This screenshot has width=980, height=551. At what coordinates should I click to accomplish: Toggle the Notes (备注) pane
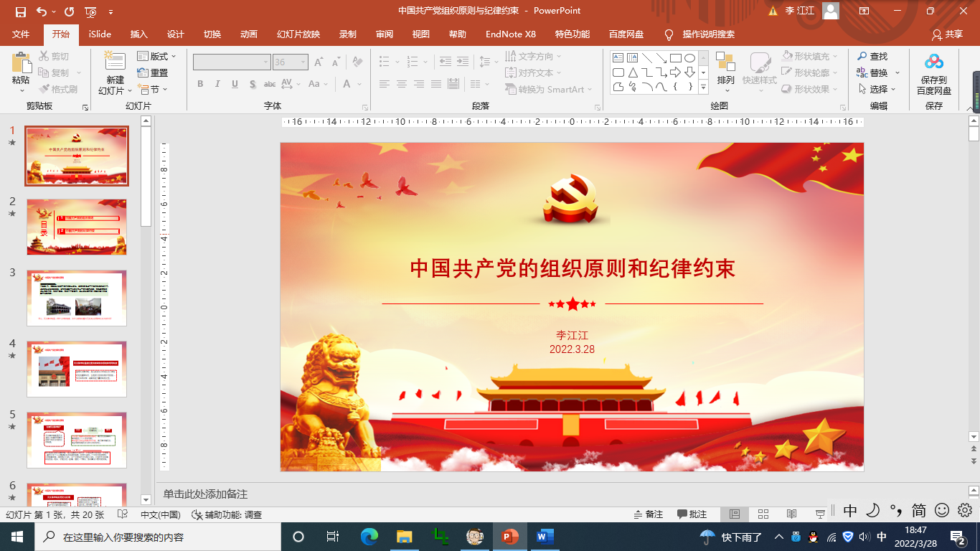pyautogui.click(x=649, y=514)
